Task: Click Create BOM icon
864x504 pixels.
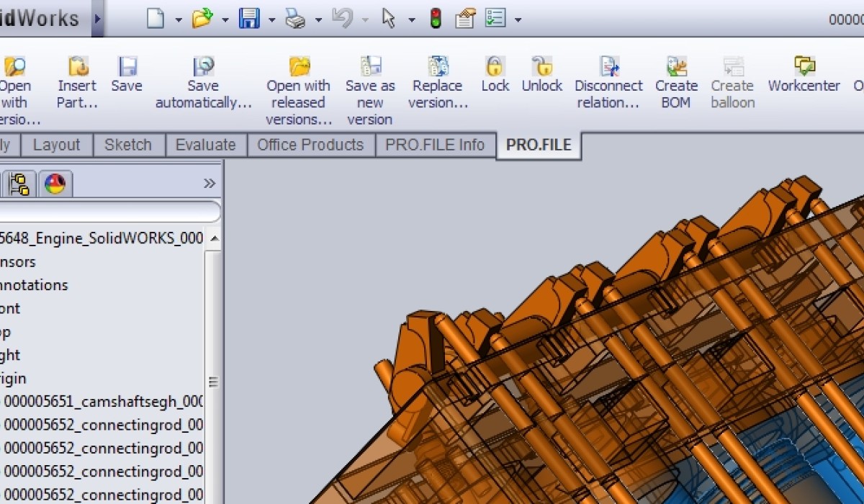Action: 676,68
